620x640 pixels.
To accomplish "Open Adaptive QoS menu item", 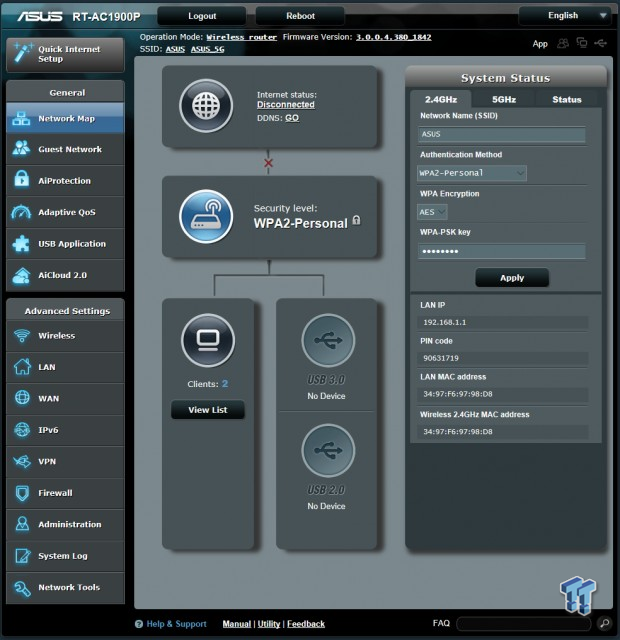I will click(x=65, y=212).
